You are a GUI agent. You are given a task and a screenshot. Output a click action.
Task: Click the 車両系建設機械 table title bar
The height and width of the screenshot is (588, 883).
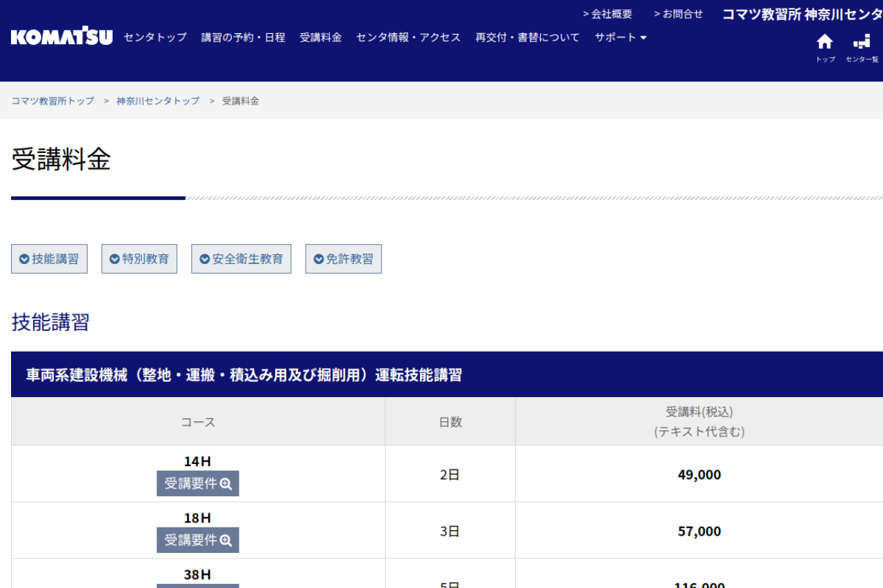point(447,375)
